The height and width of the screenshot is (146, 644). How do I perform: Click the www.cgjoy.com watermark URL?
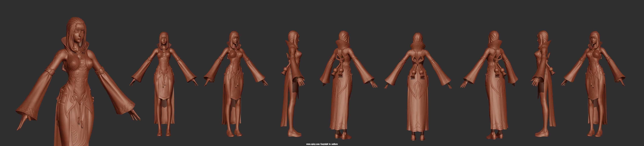(x=313, y=144)
